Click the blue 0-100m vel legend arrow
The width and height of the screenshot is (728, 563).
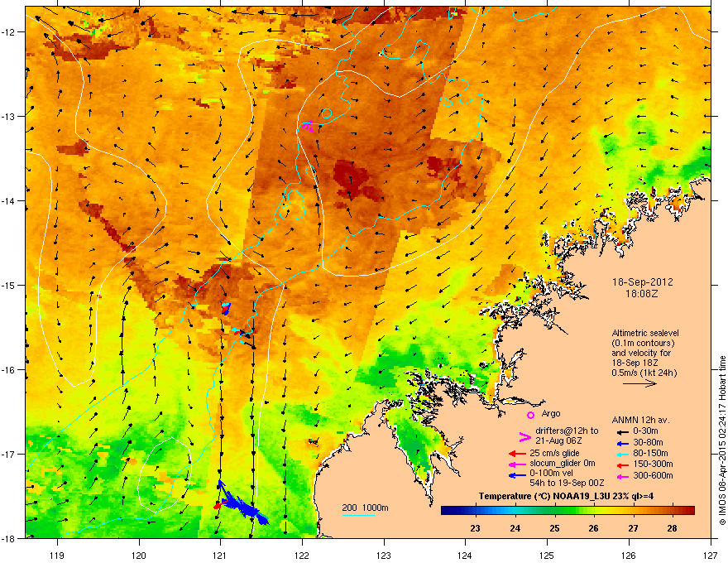(517, 475)
